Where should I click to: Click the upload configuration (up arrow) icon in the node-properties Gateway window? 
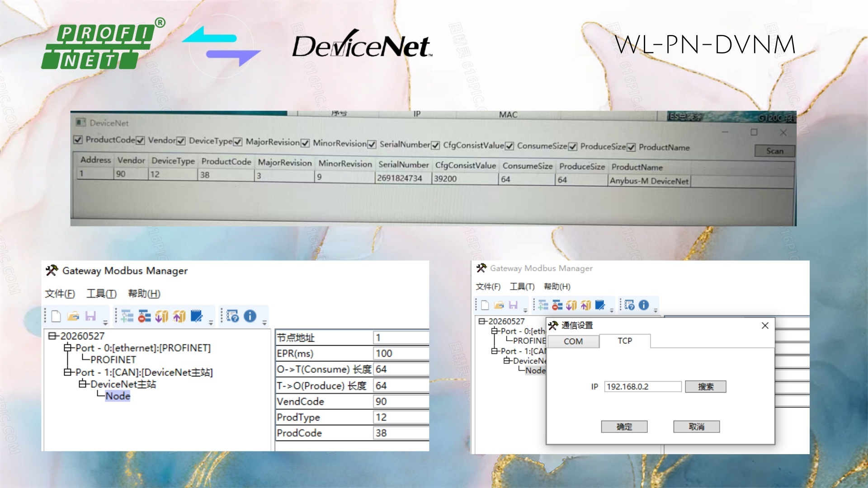[179, 316]
